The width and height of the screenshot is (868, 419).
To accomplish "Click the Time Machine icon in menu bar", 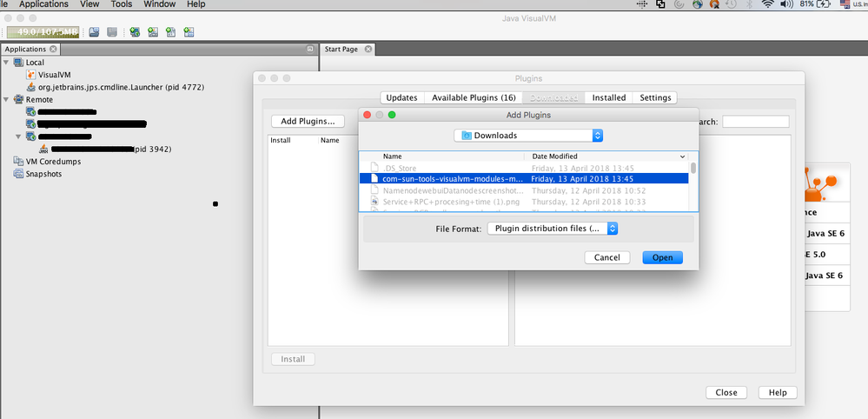I will 731,4.
